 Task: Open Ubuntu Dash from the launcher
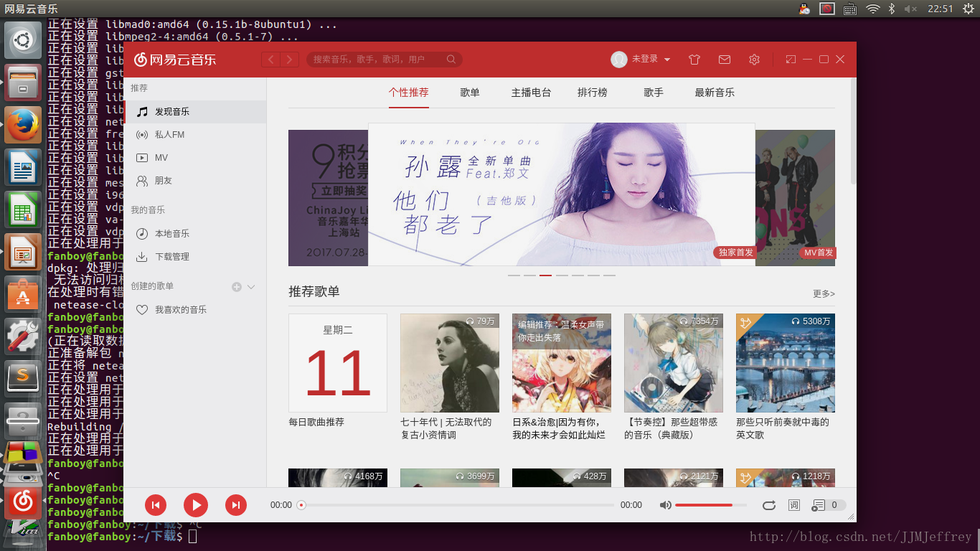(x=23, y=40)
